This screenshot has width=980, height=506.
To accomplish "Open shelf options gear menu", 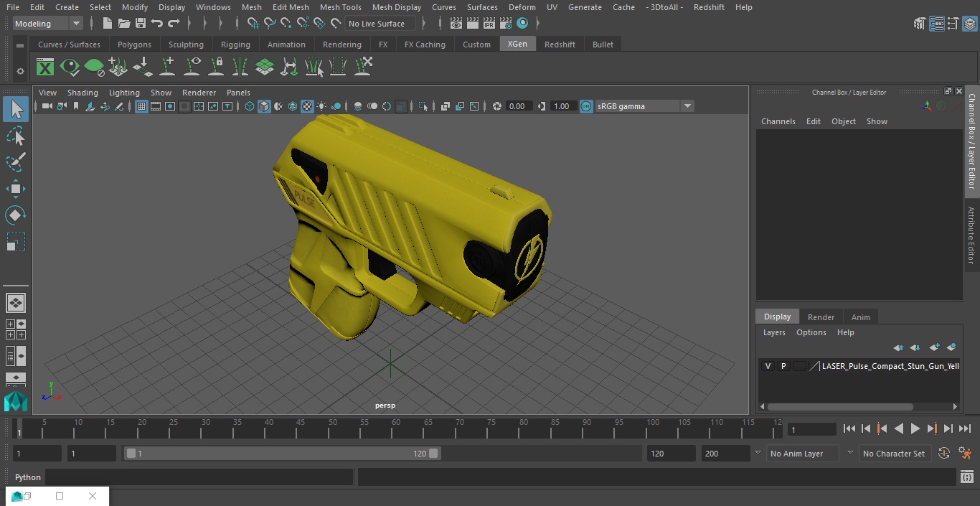I will pyautogui.click(x=20, y=70).
